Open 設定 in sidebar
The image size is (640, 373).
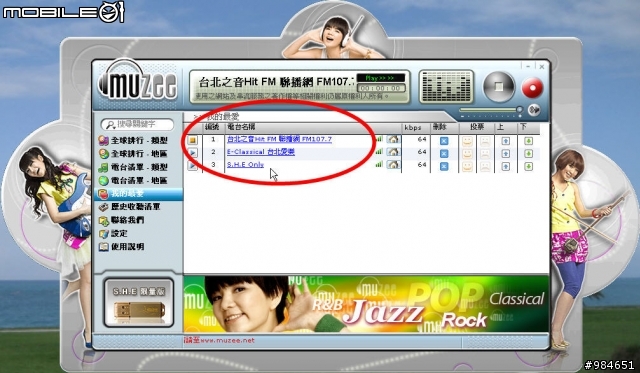[x=113, y=233]
